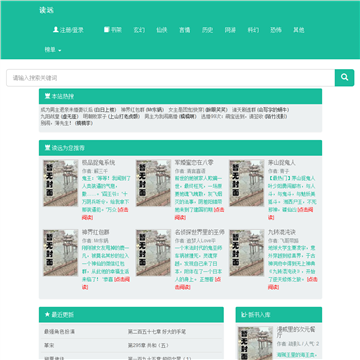Open chapter 第二百五十七章 in the 最近更新 list
Viewport: 360px width, 360px height.
pos(157,332)
